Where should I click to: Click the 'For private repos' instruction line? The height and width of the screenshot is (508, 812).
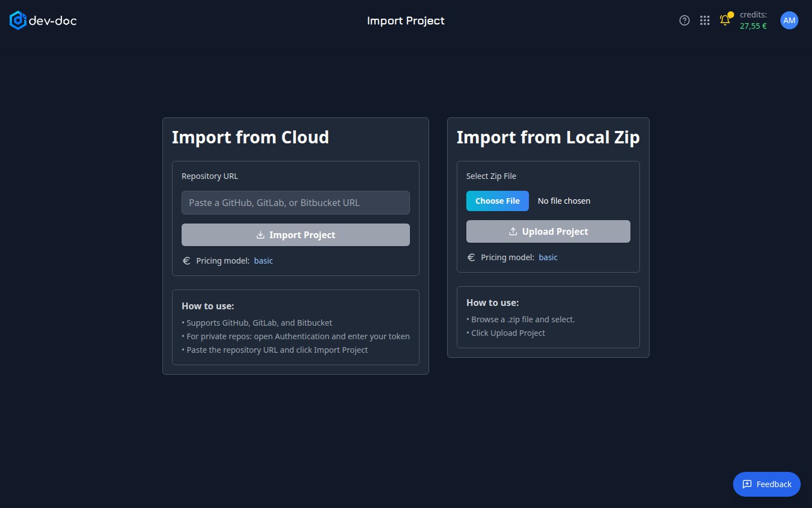coord(295,336)
